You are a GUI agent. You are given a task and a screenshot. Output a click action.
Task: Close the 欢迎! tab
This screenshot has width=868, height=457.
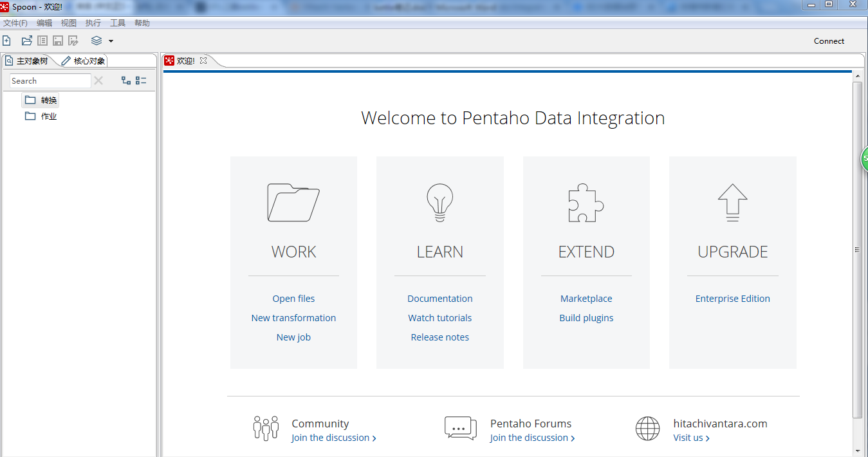click(203, 61)
